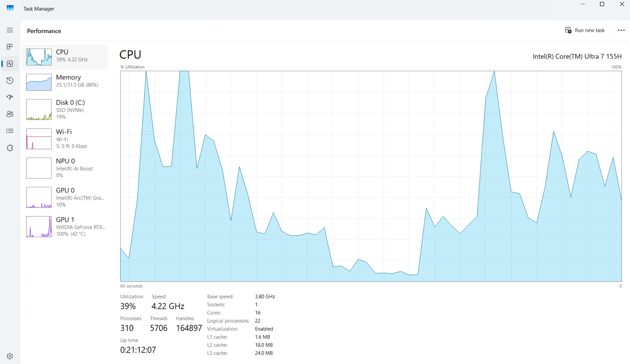Click the NPU 0 mini graph thumbnail
The height and width of the screenshot is (364, 630).
tap(39, 168)
